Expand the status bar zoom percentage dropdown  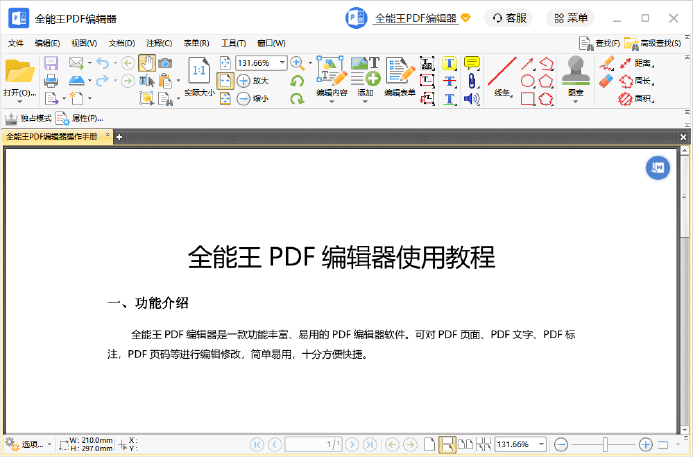(542, 444)
